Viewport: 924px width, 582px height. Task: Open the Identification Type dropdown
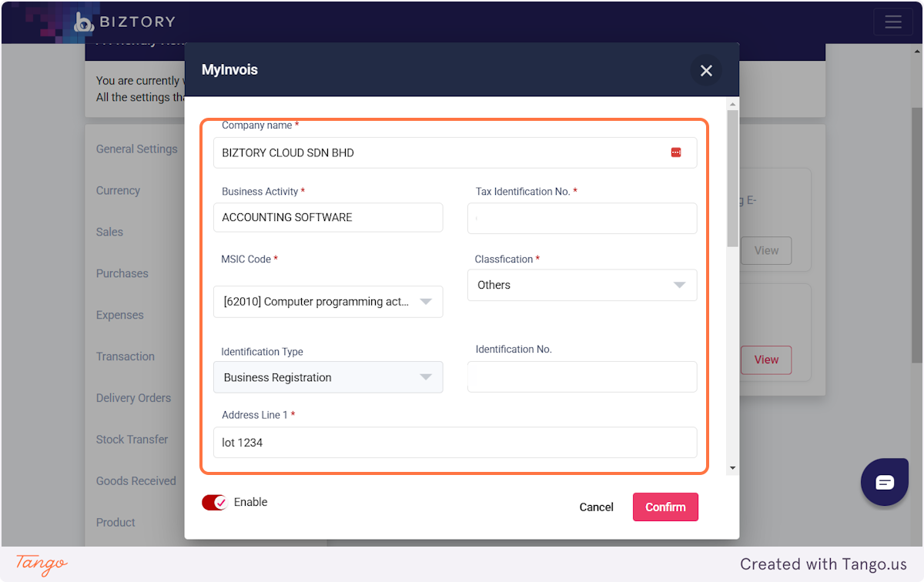click(328, 377)
